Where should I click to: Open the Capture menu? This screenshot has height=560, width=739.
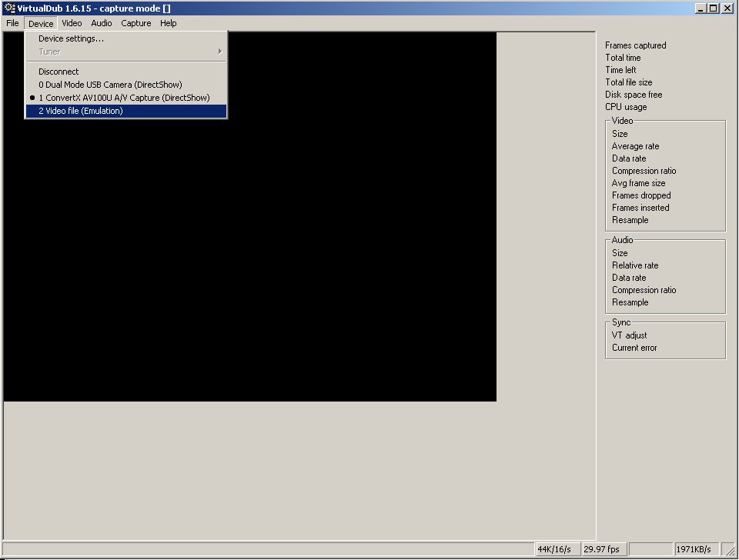(x=135, y=23)
